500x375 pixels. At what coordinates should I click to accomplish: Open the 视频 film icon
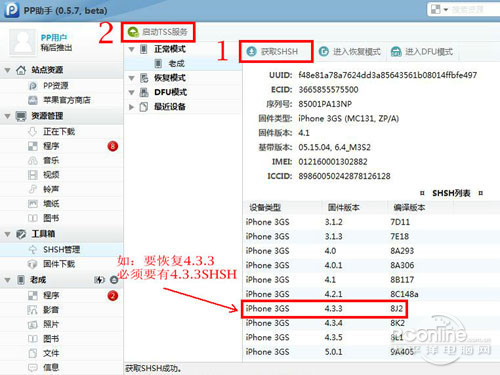click(x=33, y=175)
